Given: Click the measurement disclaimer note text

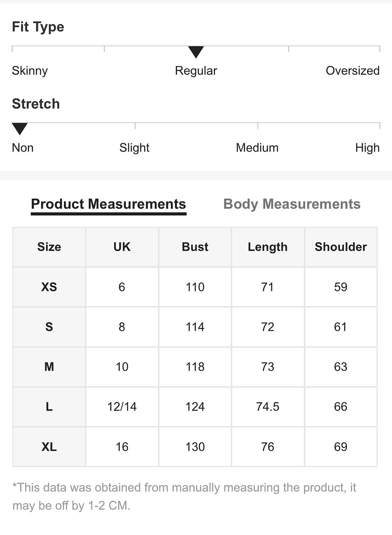Looking at the screenshot, I should [x=184, y=496].
